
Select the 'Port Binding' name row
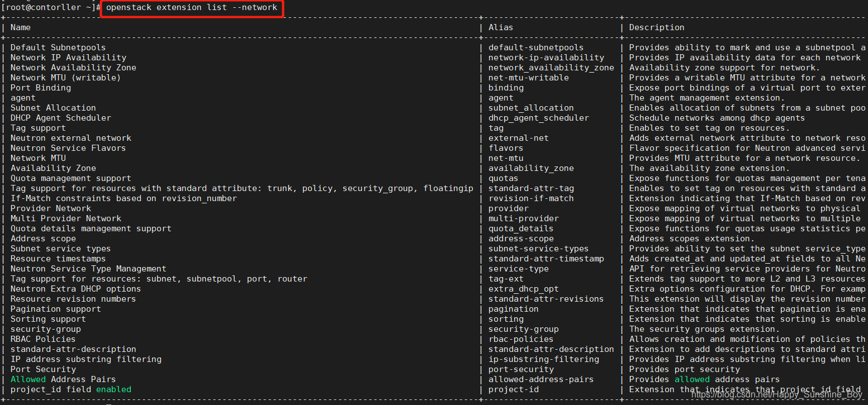(41, 88)
